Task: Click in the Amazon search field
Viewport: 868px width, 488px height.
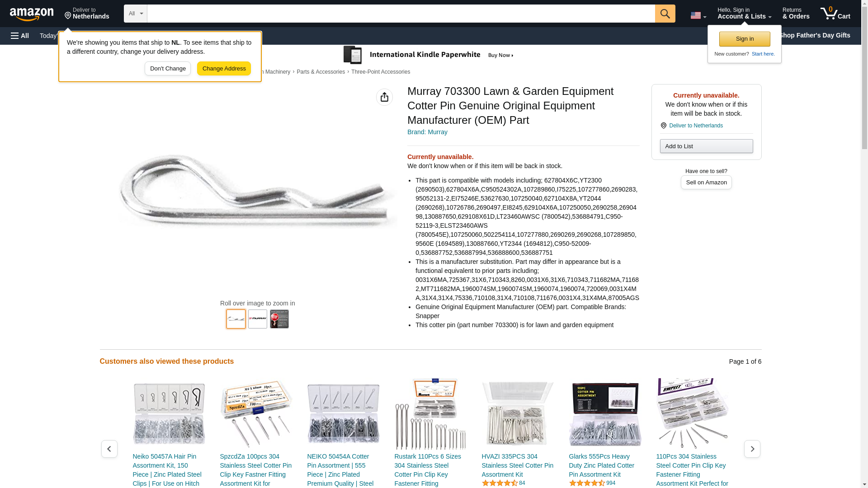Action: [x=401, y=14]
